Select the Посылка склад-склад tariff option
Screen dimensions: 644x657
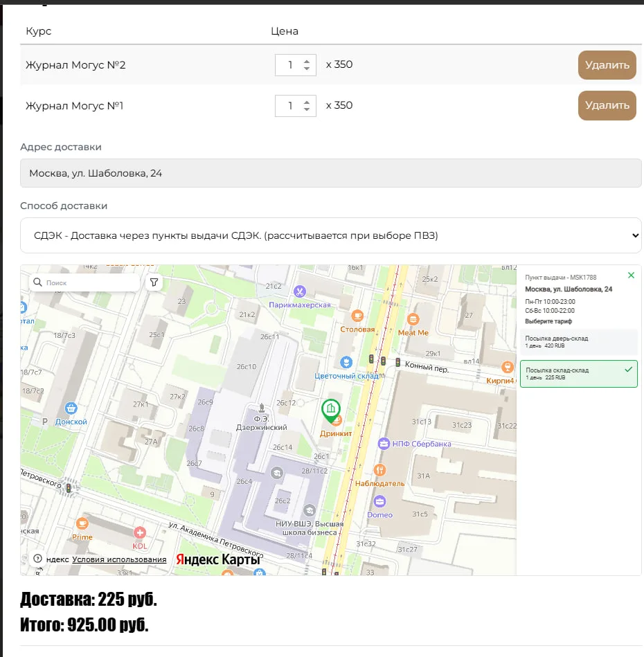(579, 374)
